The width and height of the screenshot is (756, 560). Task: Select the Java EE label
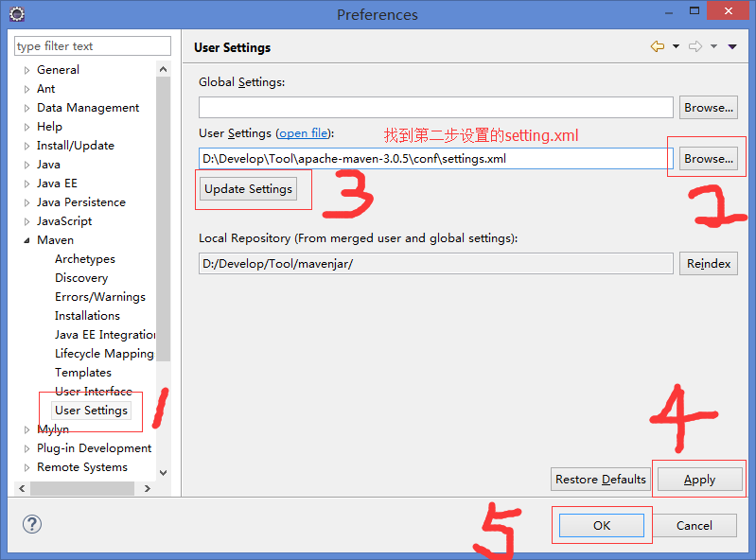pyautogui.click(x=57, y=184)
